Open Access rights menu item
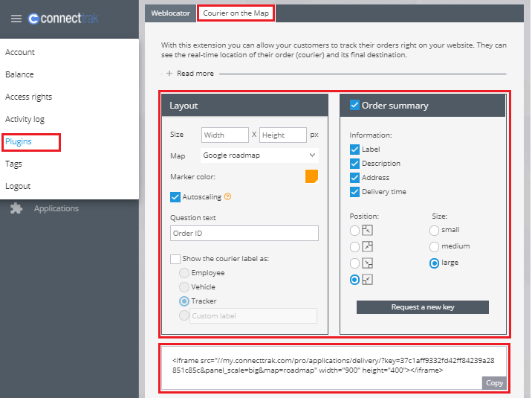The image size is (532, 398). pos(29,97)
